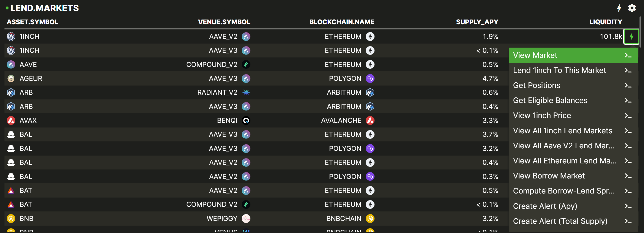Click the Compound V2 venue icon for AAVE
The width and height of the screenshot is (644, 233).
click(246, 64)
